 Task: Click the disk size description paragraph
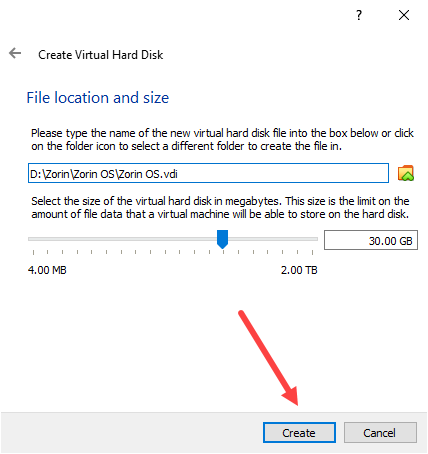point(220,207)
